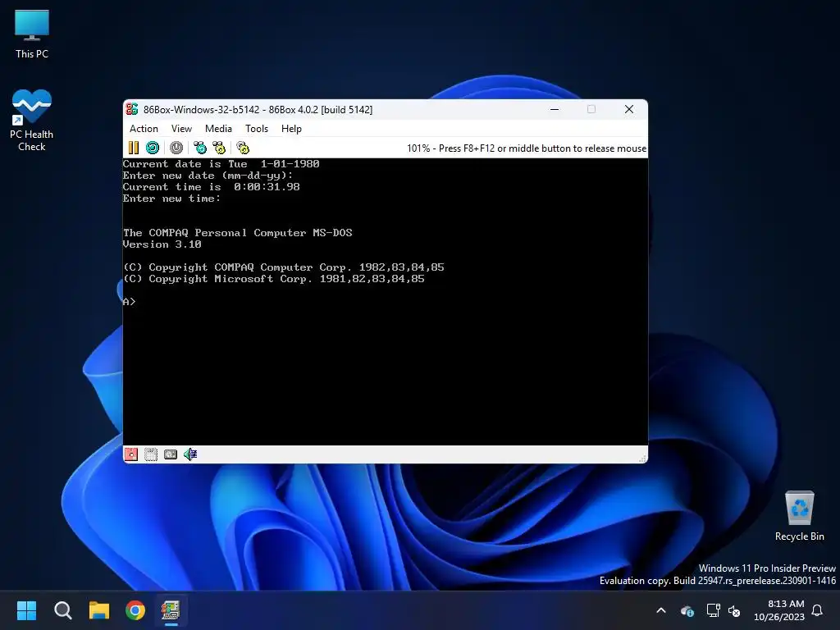Image resolution: width=840 pixels, height=630 pixels.
Task: Open the Help menu
Action: (291, 129)
